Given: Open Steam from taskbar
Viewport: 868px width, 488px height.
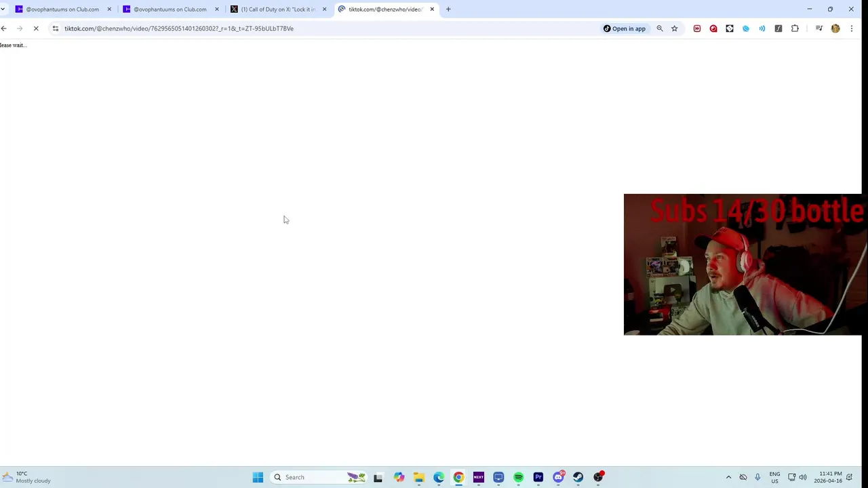Looking at the screenshot, I should click(x=578, y=477).
